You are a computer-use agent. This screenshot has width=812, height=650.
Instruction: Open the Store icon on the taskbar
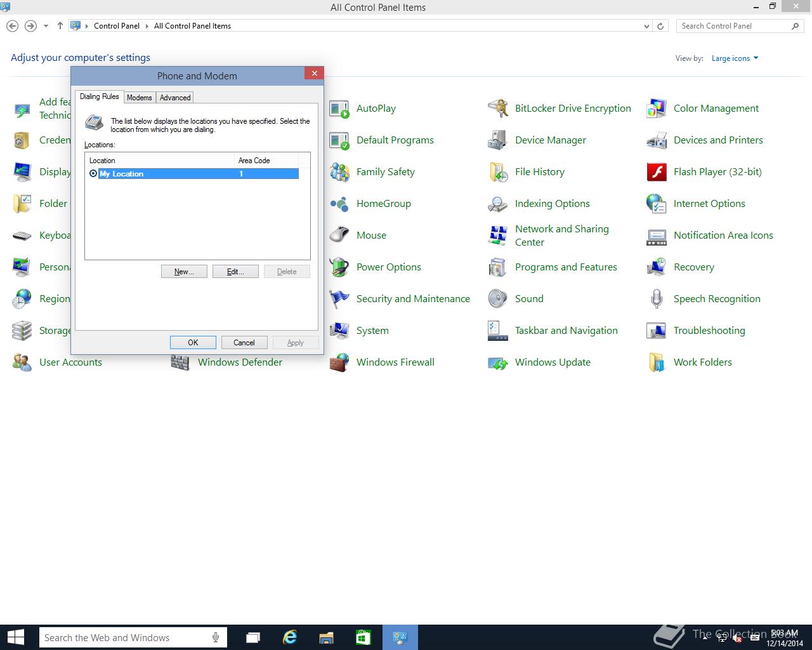[x=363, y=637]
